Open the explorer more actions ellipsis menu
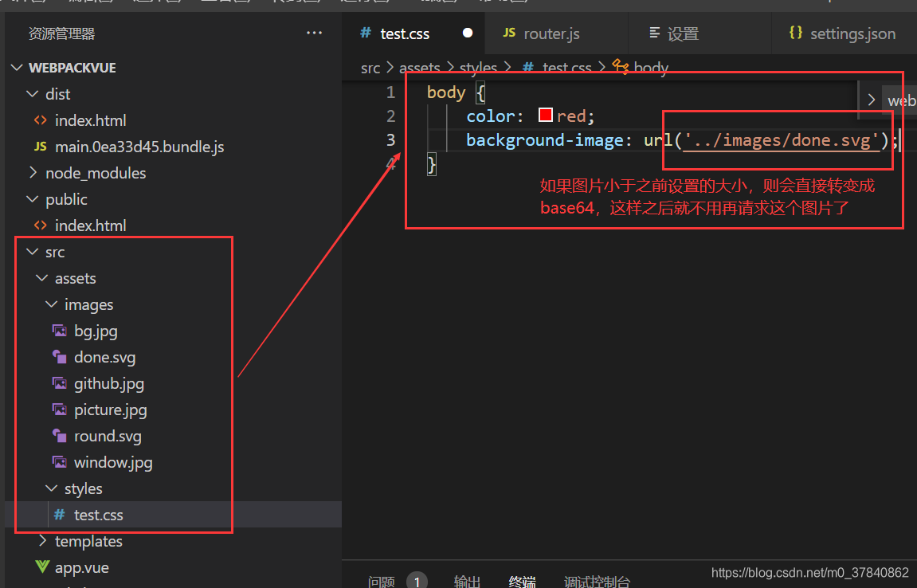 pos(314,33)
